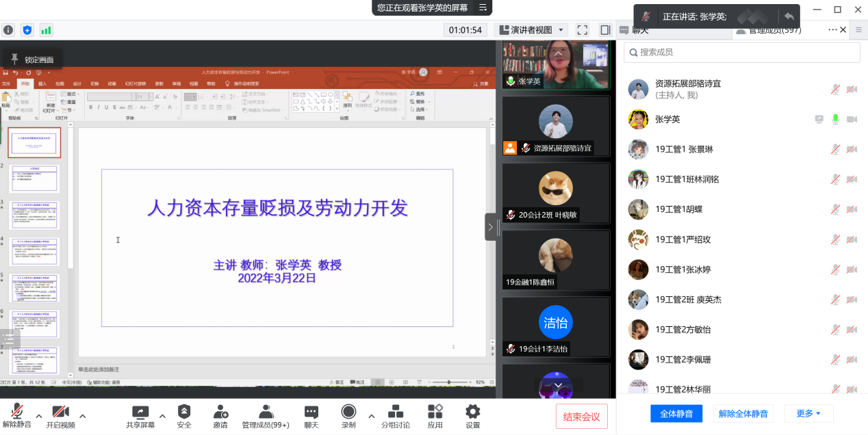Open meeting Settings (设置) gear
The height and width of the screenshot is (435, 868).
[473, 412]
